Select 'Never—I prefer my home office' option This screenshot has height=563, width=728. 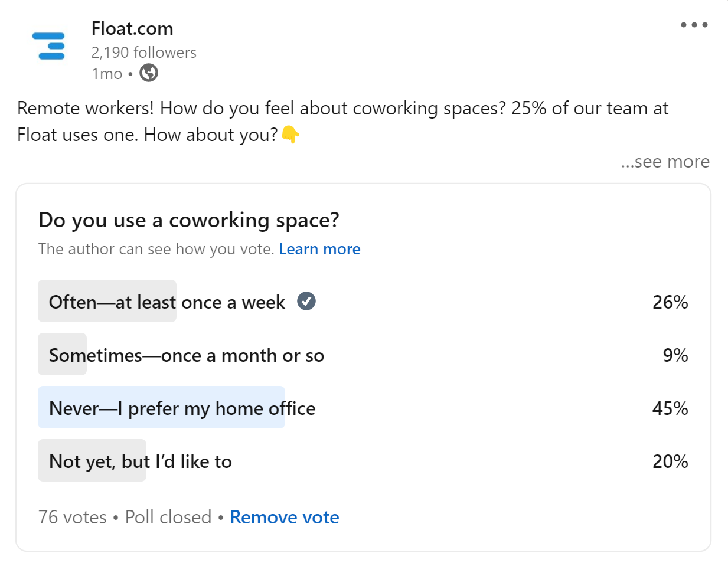(182, 408)
